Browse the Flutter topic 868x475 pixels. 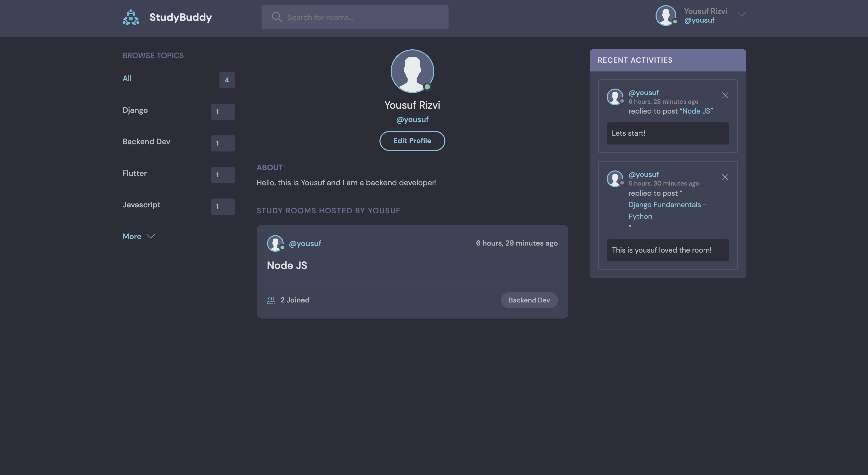pyautogui.click(x=135, y=173)
